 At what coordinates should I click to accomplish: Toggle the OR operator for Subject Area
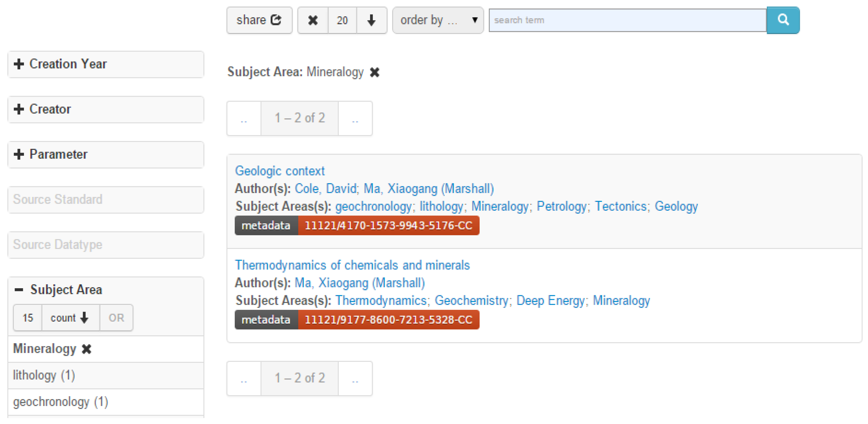point(116,318)
